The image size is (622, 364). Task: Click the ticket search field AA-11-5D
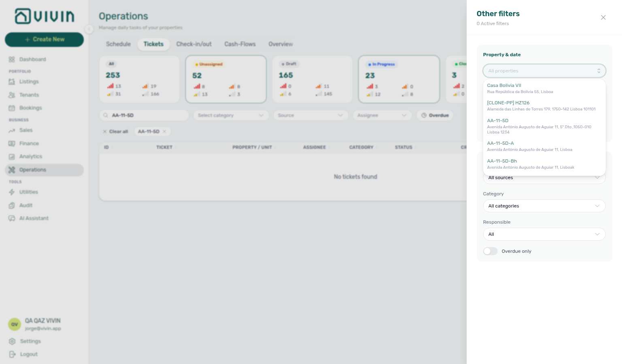click(144, 115)
